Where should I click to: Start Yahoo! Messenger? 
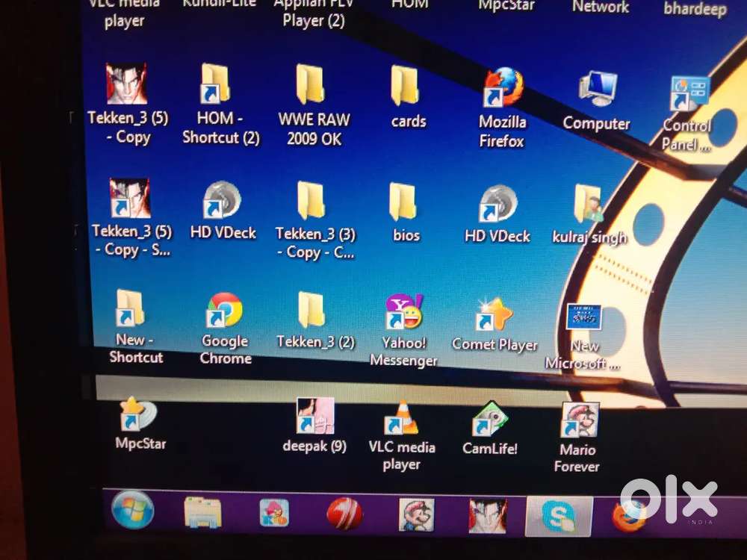[403, 314]
